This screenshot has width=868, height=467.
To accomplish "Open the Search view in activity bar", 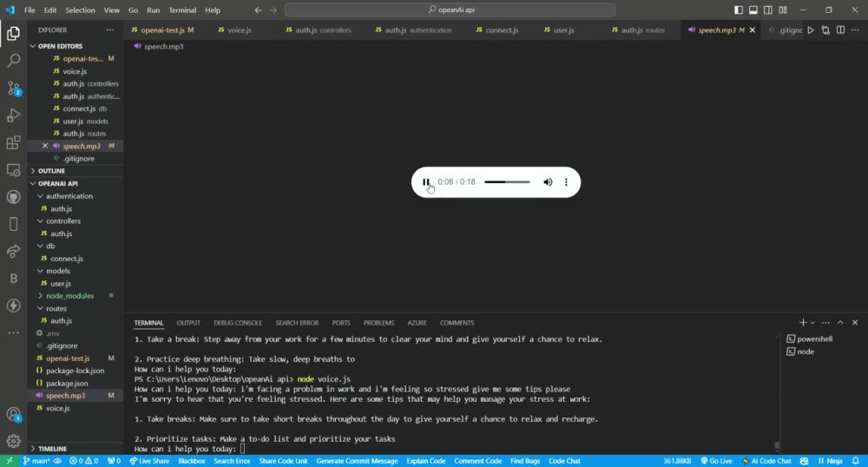I will point(13,60).
